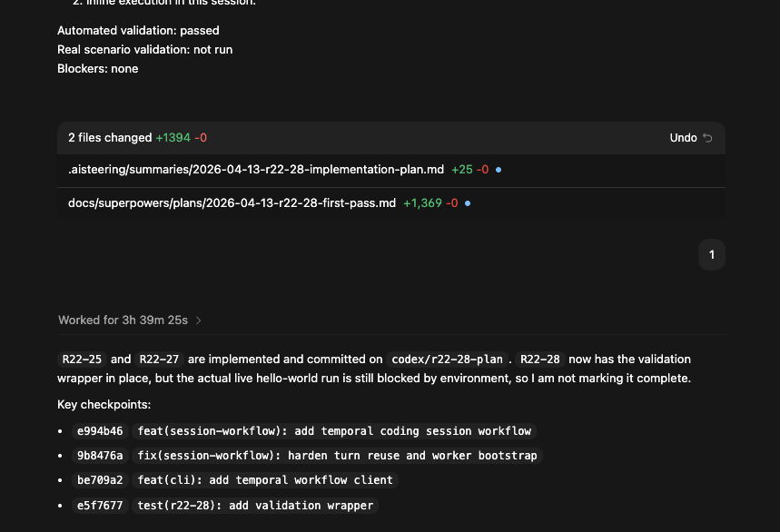This screenshot has height=532, width=780.
Task: Click the blue dot beside first-pass.md
Action: 468,203
